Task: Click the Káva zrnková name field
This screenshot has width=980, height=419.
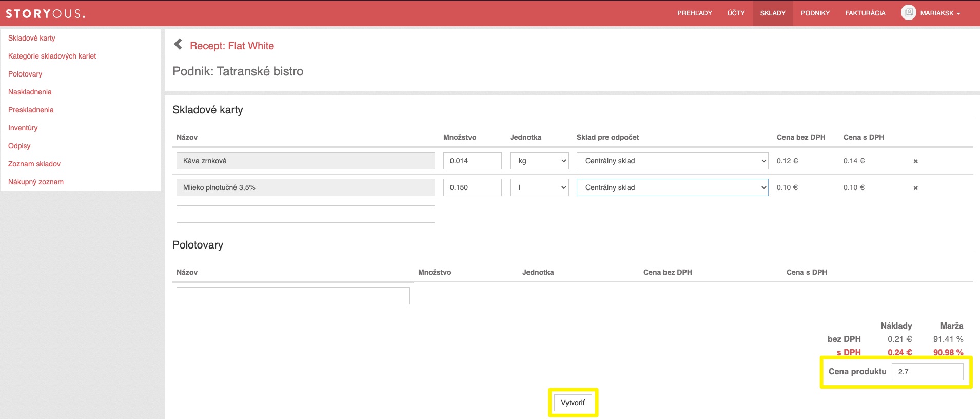Action: (306, 161)
